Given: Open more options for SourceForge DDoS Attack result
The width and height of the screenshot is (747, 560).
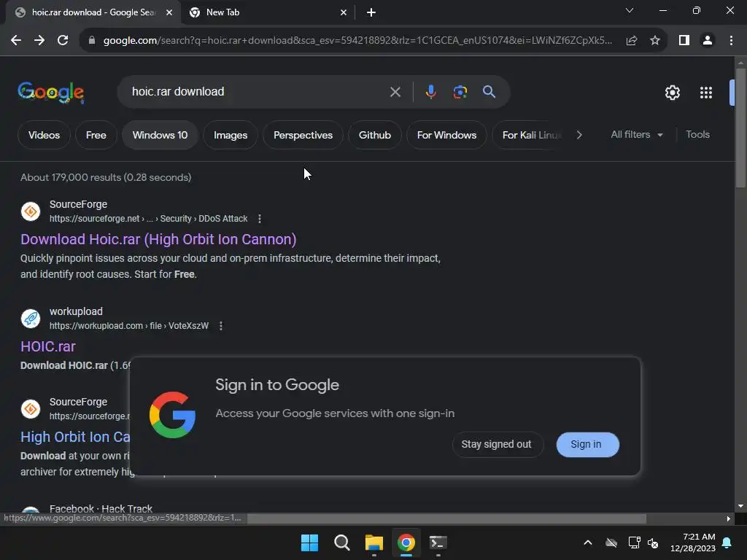Looking at the screenshot, I should tap(259, 219).
